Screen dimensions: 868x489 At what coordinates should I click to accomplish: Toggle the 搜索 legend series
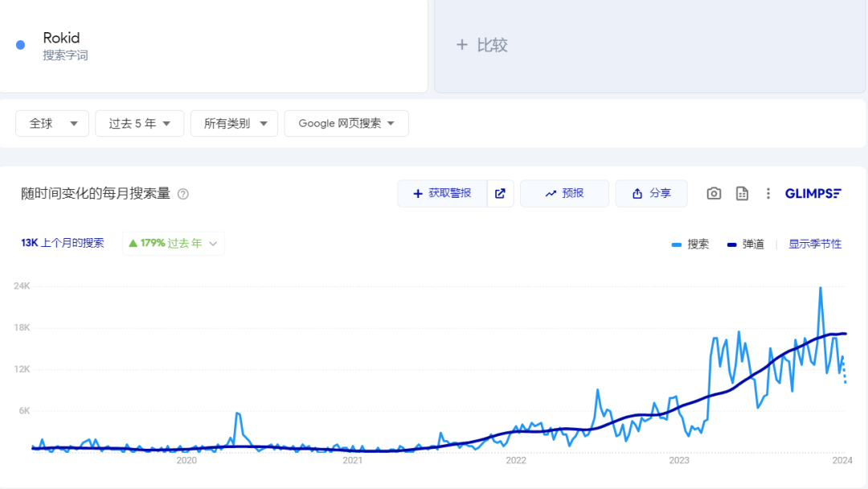click(690, 244)
